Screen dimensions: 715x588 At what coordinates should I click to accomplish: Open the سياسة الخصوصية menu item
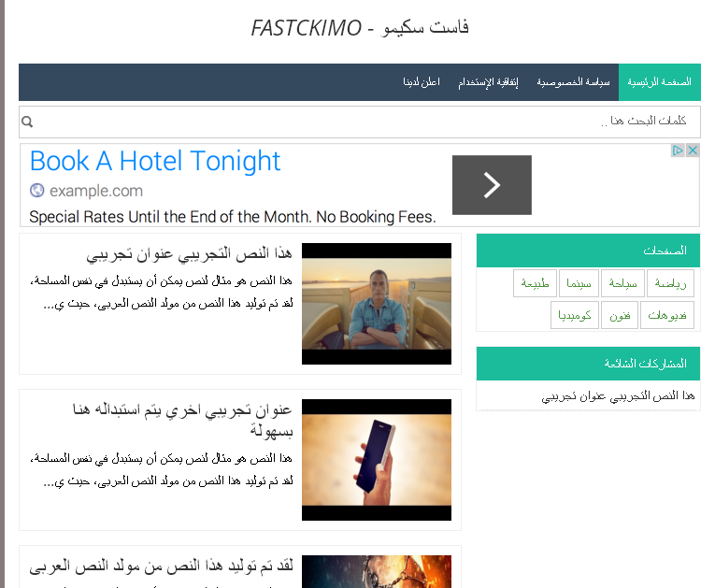(573, 82)
